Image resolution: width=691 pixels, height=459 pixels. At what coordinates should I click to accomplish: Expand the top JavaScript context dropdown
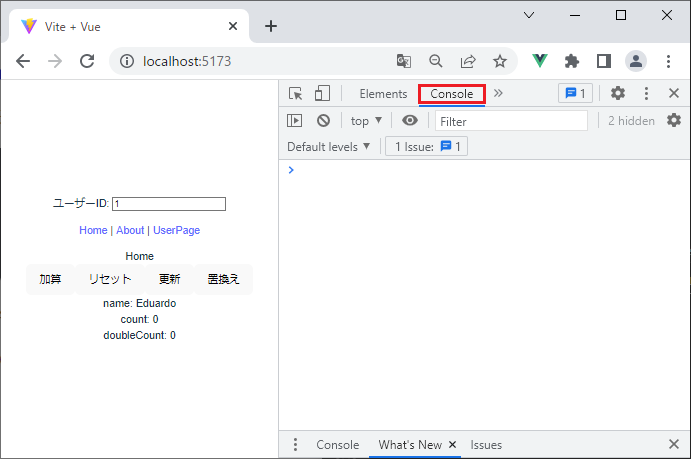click(366, 121)
